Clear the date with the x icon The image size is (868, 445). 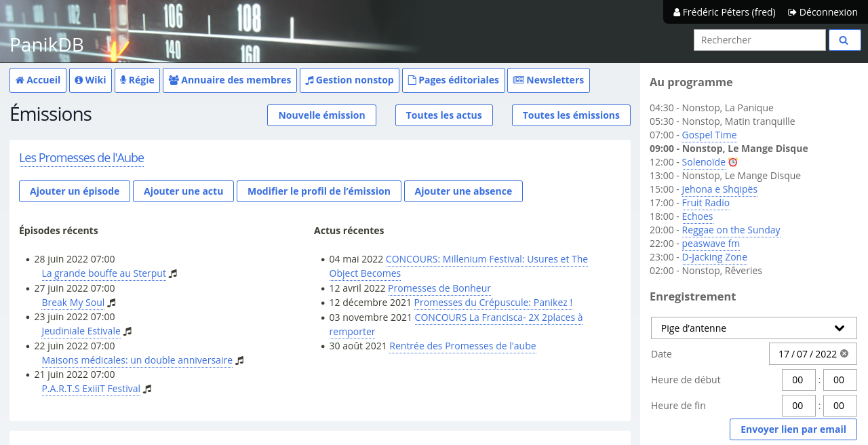tap(844, 353)
